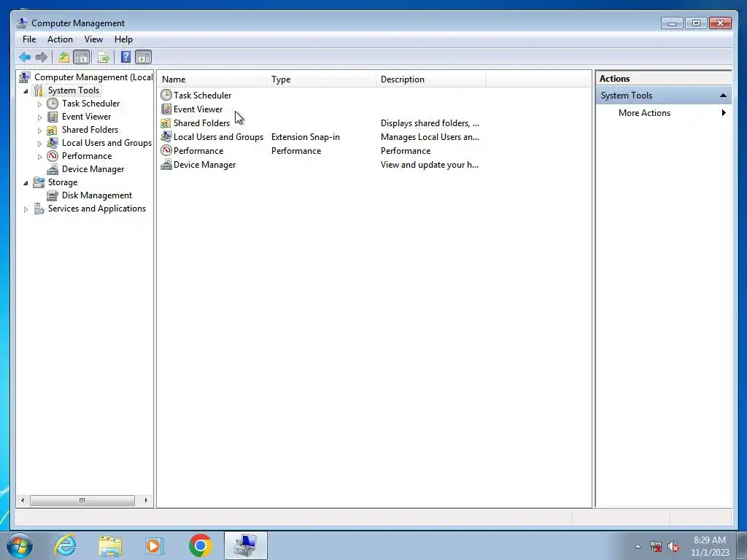Expand the Shared Folders tree node
The width and height of the screenshot is (747, 560).
(39, 131)
